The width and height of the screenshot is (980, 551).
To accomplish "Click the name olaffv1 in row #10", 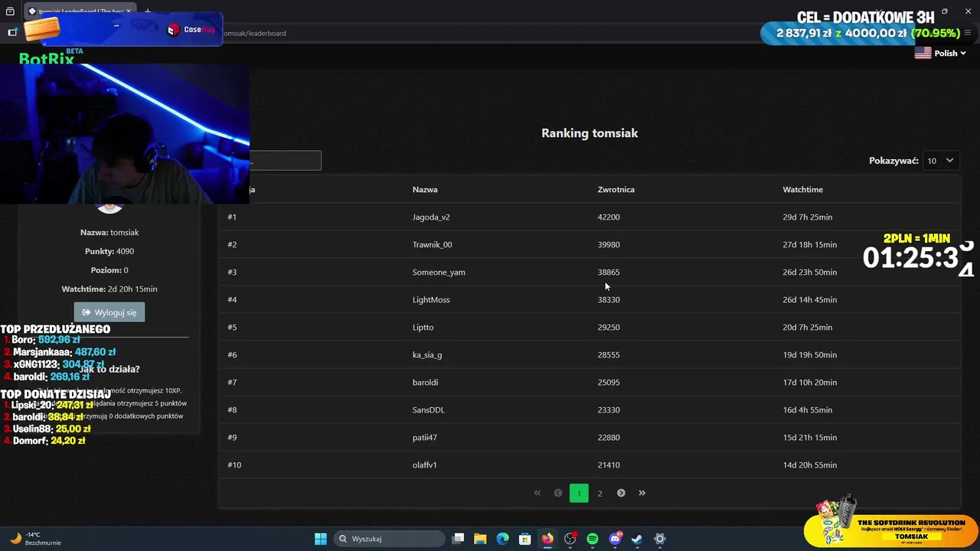I will coord(424,465).
